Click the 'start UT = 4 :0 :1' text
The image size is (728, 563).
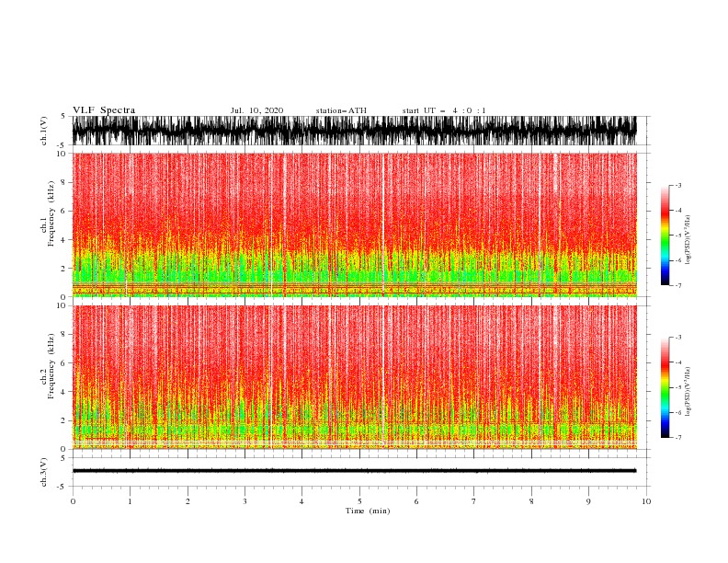coord(444,110)
